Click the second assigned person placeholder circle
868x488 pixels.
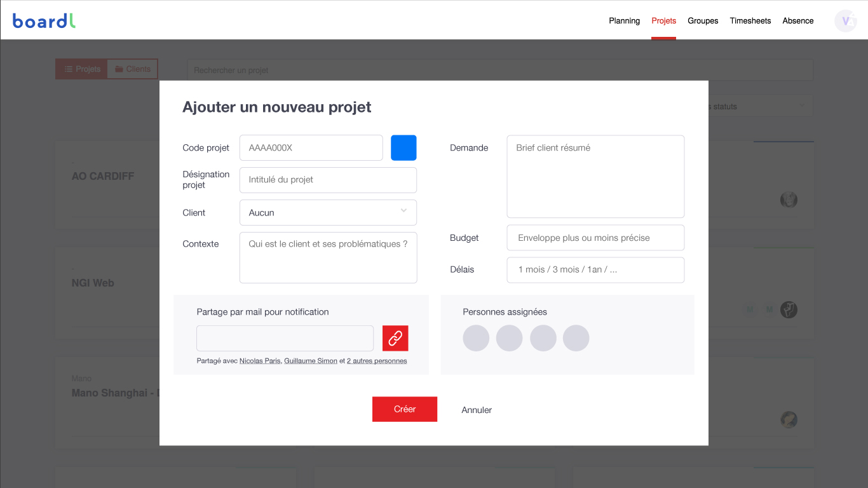point(509,338)
